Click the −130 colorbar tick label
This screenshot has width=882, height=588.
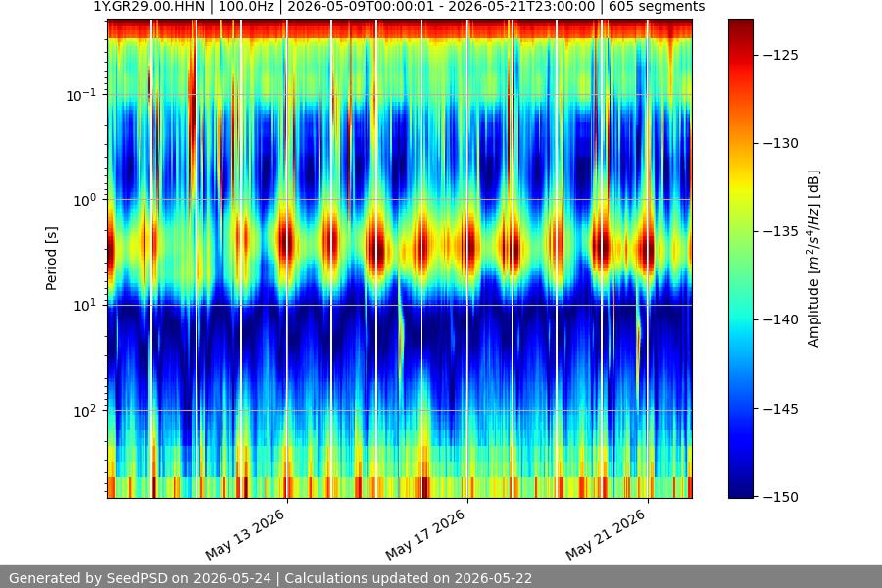point(781,143)
